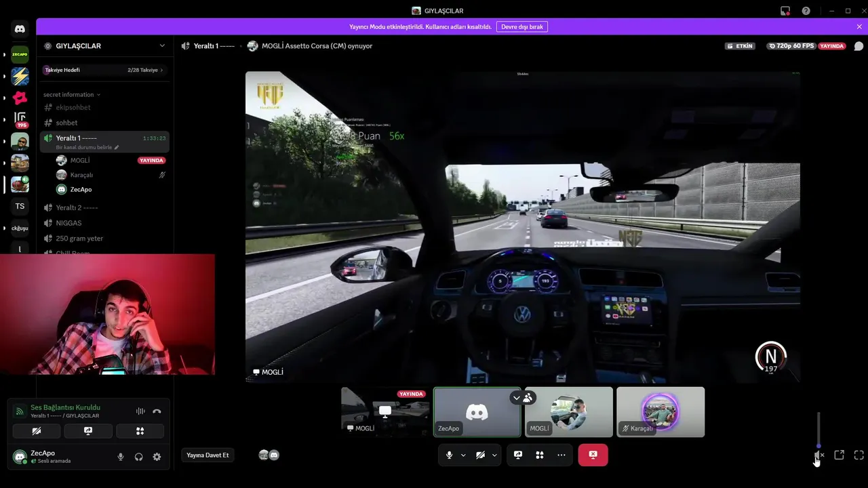This screenshot has height=488, width=868.
Task: Open microphone options arrow in call controls
Action: click(x=463, y=455)
